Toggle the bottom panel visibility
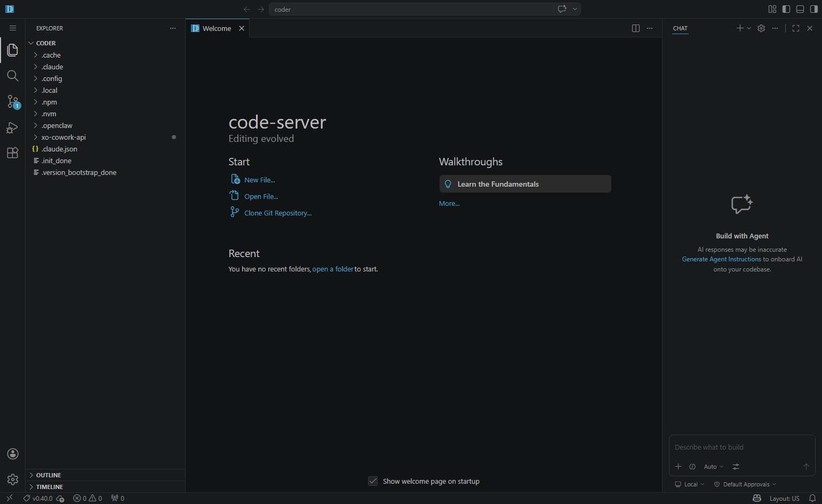The width and height of the screenshot is (822, 504). (x=800, y=9)
